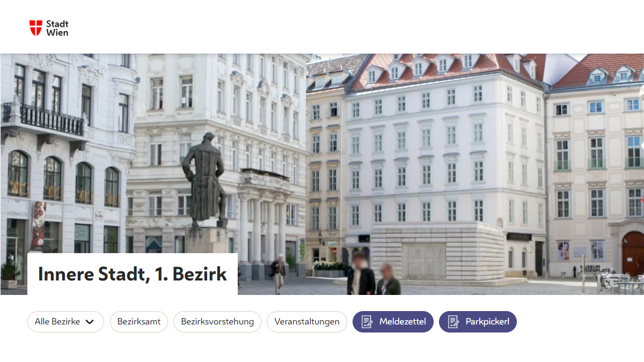Click the form icon inside Parkpickerl button
Image resolution: width=644 pixels, height=362 pixels.
click(453, 322)
